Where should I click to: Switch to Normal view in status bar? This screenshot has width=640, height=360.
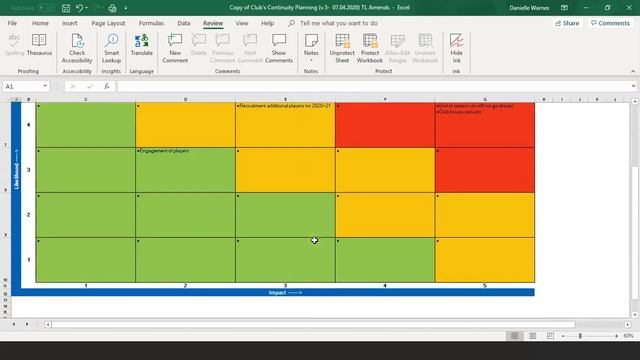pyautogui.click(x=514, y=336)
